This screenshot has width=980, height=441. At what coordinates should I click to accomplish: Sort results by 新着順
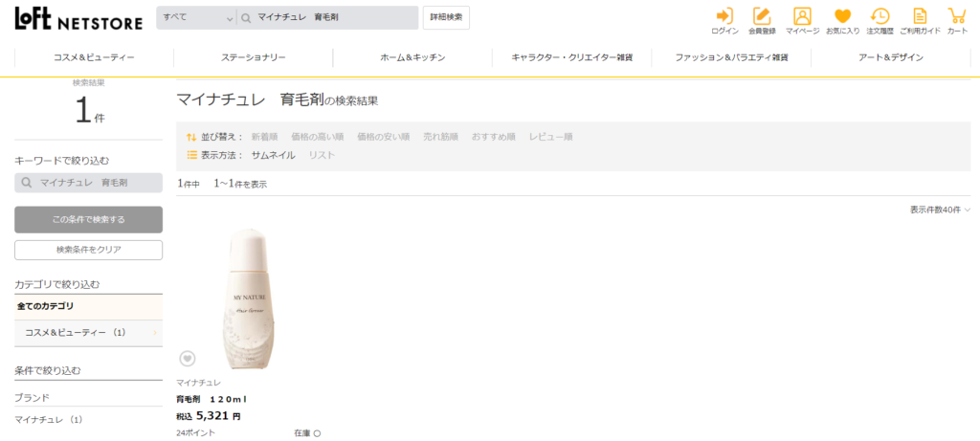(264, 137)
